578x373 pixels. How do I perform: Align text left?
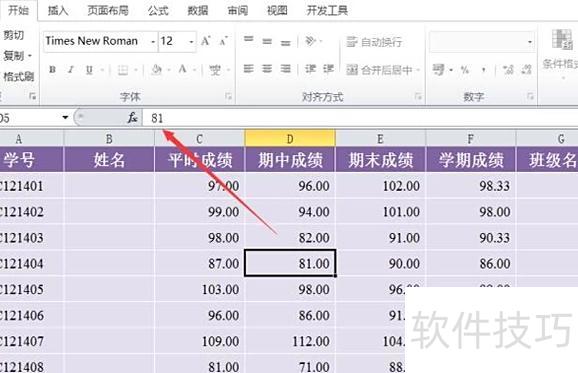point(248,69)
